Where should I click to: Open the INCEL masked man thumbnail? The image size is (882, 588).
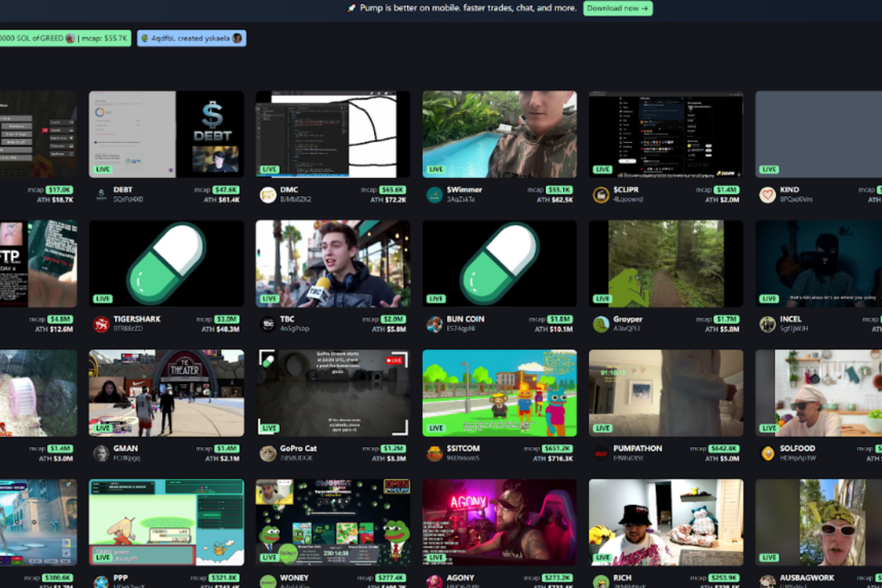coord(818,264)
